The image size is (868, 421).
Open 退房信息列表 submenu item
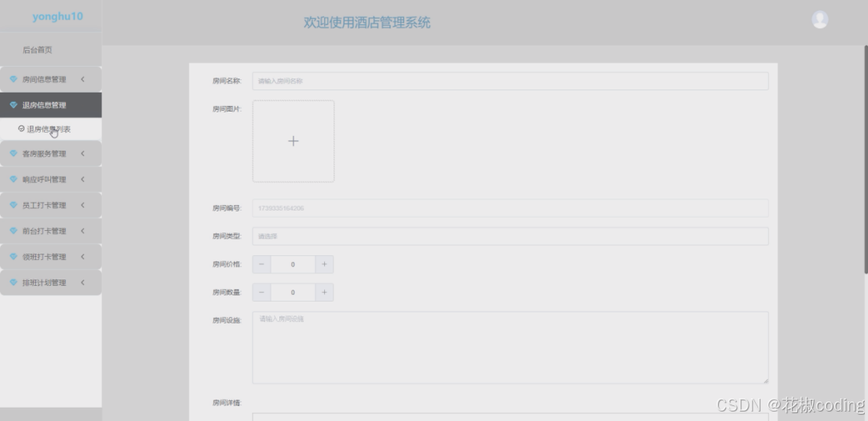tap(51, 129)
